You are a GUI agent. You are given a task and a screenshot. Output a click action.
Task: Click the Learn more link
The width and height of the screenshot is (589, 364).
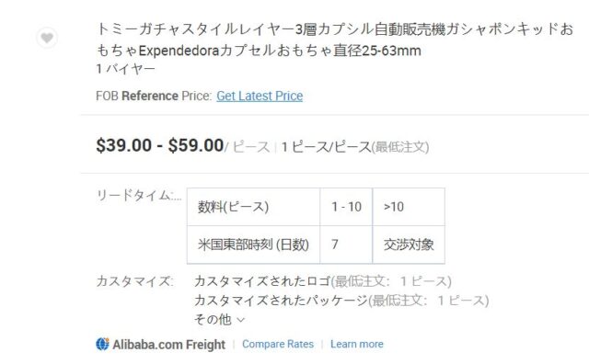[x=357, y=344]
